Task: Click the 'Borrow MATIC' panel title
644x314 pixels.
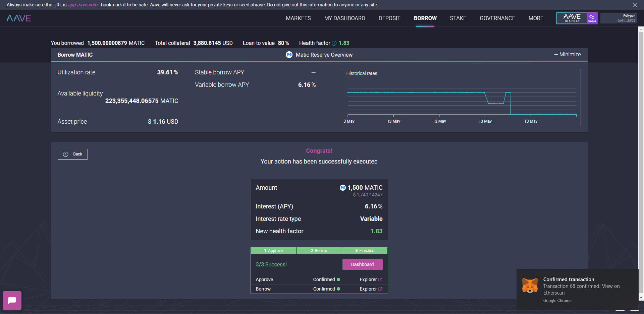Action: click(x=75, y=55)
